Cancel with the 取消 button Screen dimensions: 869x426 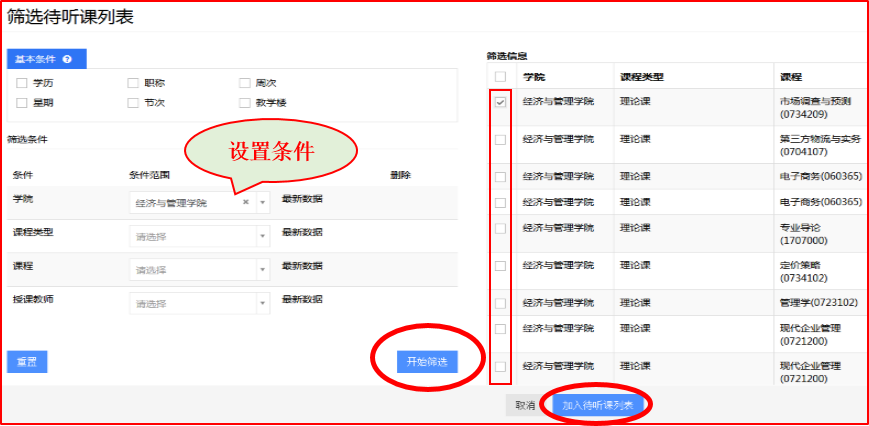click(x=525, y=405)
